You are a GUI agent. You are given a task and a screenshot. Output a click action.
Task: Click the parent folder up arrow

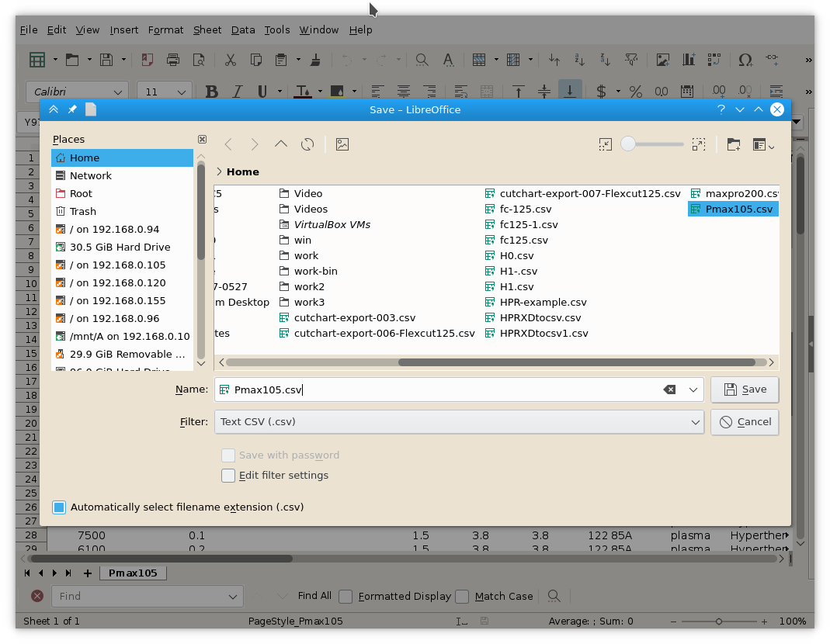click(281, 144)
